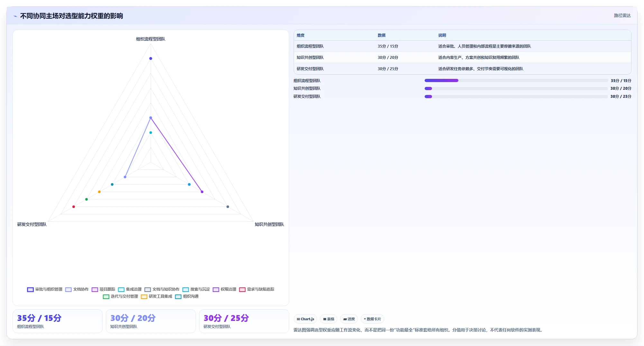Toggle the 审批与组织管理 legend series

click(45, 289)
